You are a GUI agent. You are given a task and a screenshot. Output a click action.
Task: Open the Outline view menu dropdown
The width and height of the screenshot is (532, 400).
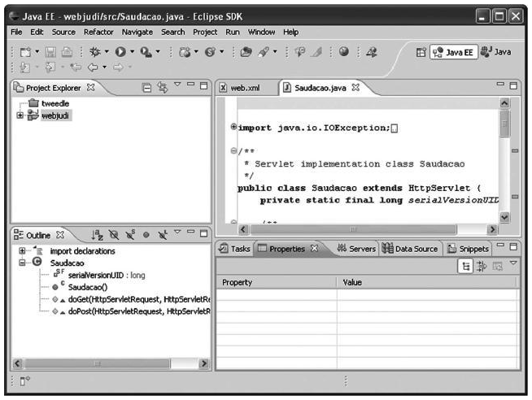point(177,235)
